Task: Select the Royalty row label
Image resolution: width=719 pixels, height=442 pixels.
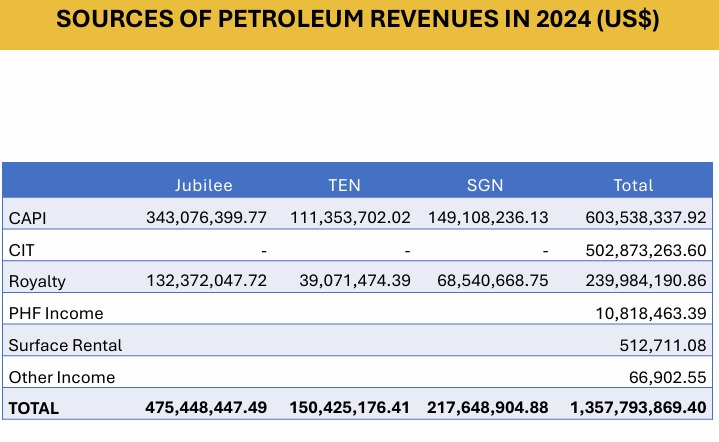Action: 37,281
